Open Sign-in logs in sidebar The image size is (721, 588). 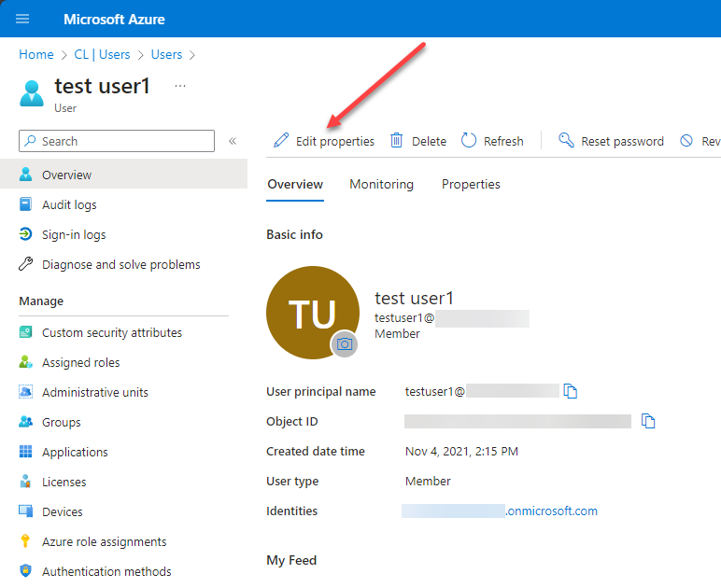[74, 235]
